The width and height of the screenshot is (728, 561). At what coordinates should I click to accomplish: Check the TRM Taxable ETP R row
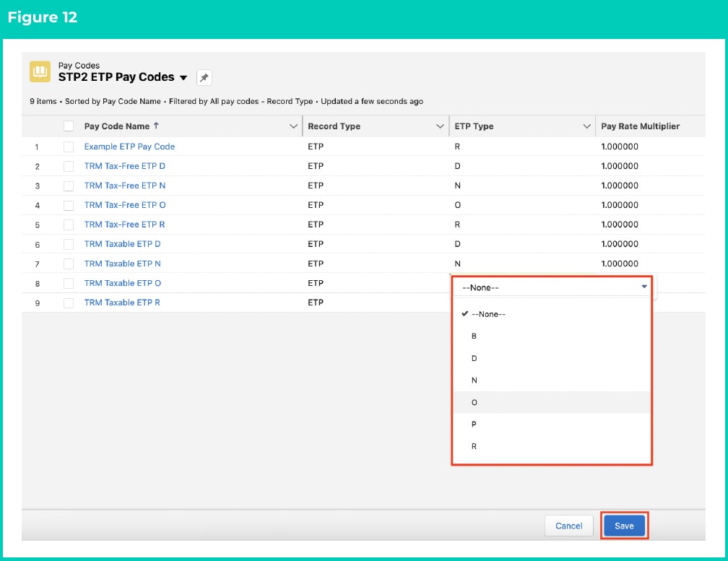coord(69,303)
